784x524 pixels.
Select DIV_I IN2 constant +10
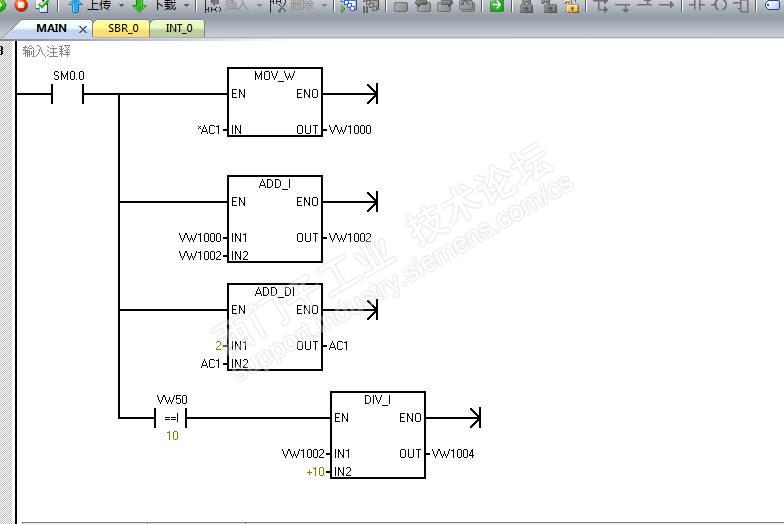pos(316,472)
